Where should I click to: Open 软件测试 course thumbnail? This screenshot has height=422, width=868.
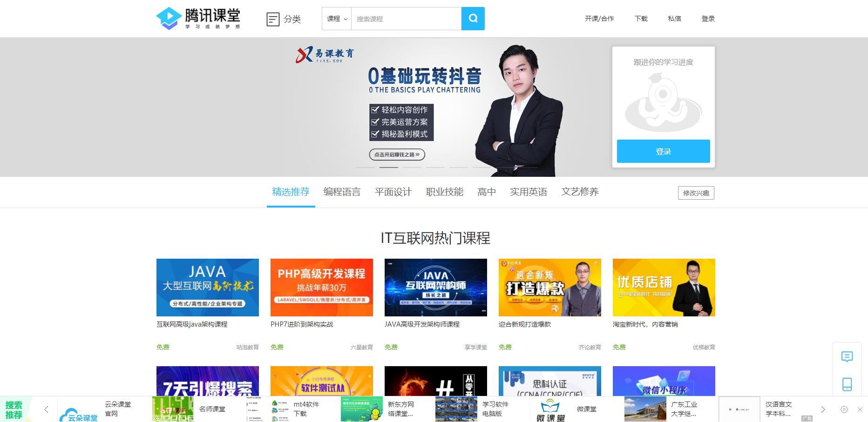pyautogui.click(x=322, y=381)
